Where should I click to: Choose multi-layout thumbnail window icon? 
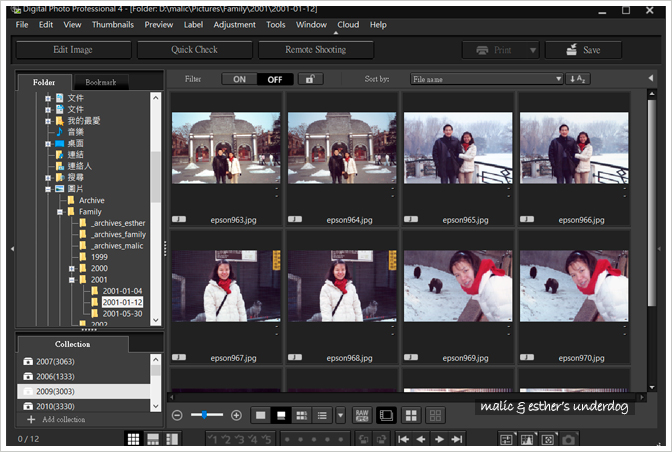(133, 439)
